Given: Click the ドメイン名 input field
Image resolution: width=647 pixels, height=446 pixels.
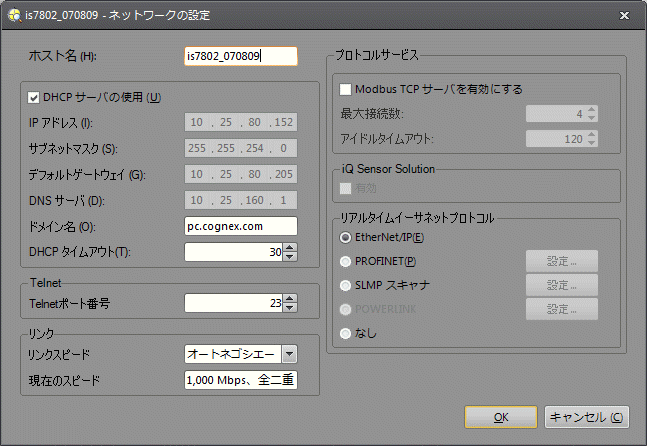Looking at the screenshot, I should (x=241, y=226).
